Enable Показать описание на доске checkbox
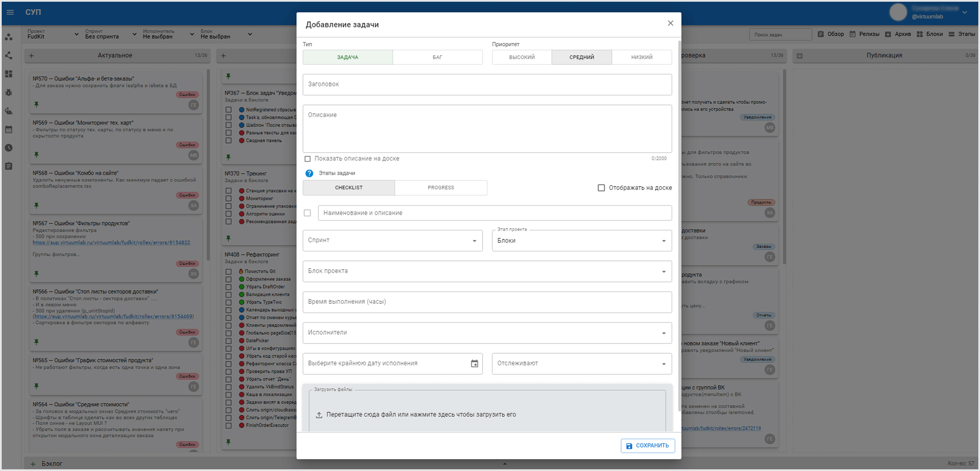The height and width of the screenshot is (471, 980). pos(307,159)
